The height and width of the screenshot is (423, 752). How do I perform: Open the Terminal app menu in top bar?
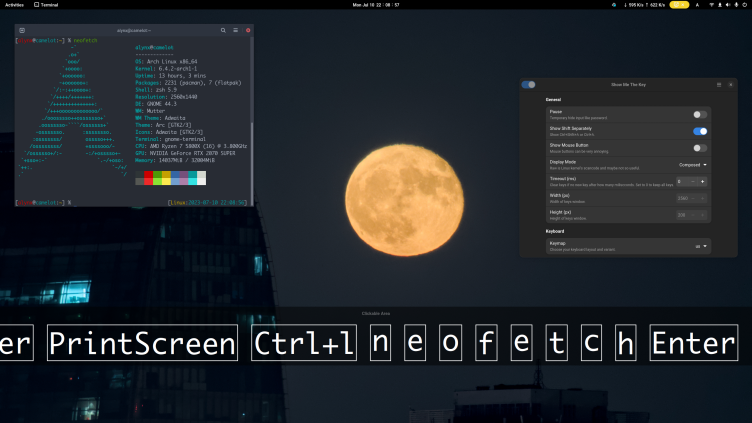(45, 5)
